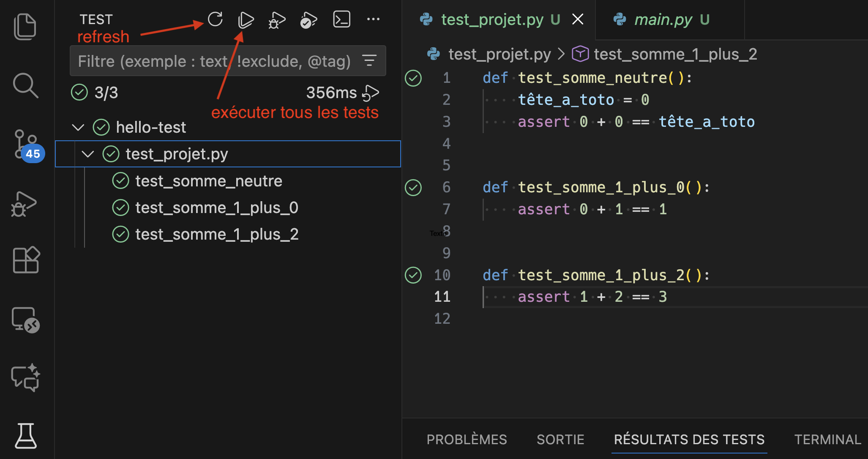Click gutter test status on line 1
This screenshot has height=459, width=868.
coord(413,78)
